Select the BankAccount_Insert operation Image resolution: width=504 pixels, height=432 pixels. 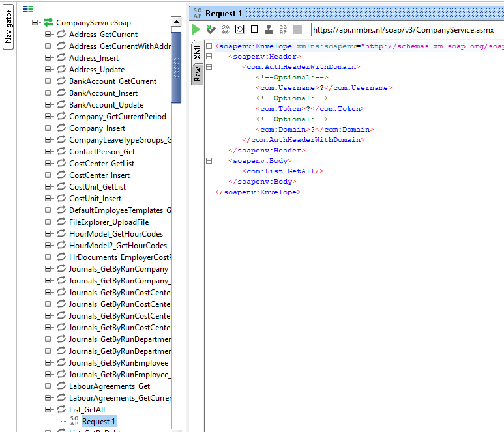pos(103,93)
